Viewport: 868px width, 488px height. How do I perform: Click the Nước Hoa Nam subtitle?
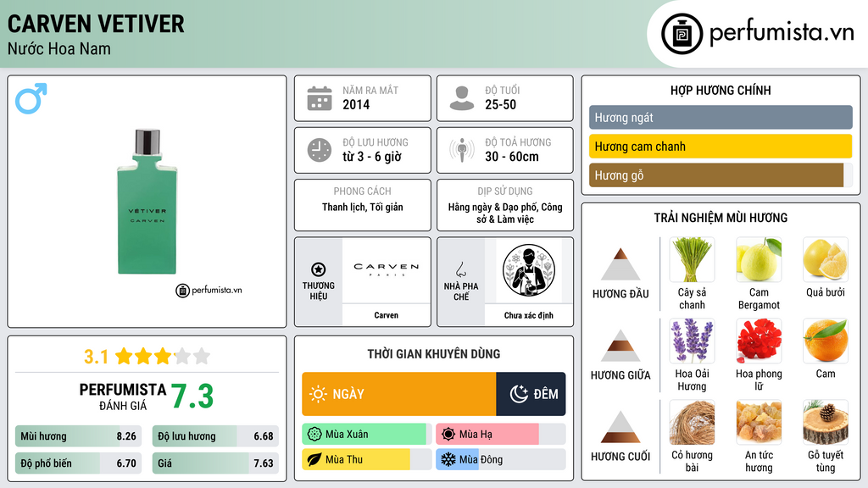[x=59, y=48]
